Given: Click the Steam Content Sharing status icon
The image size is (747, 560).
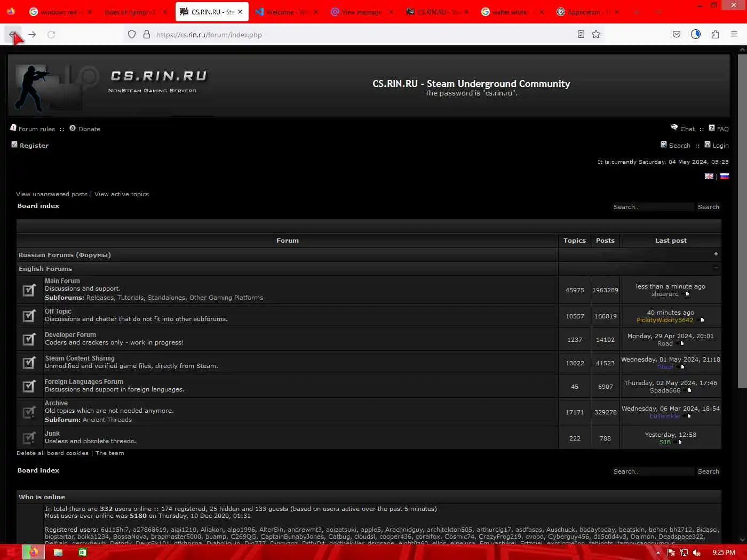Looking at the screenshot, I should 29,363.
